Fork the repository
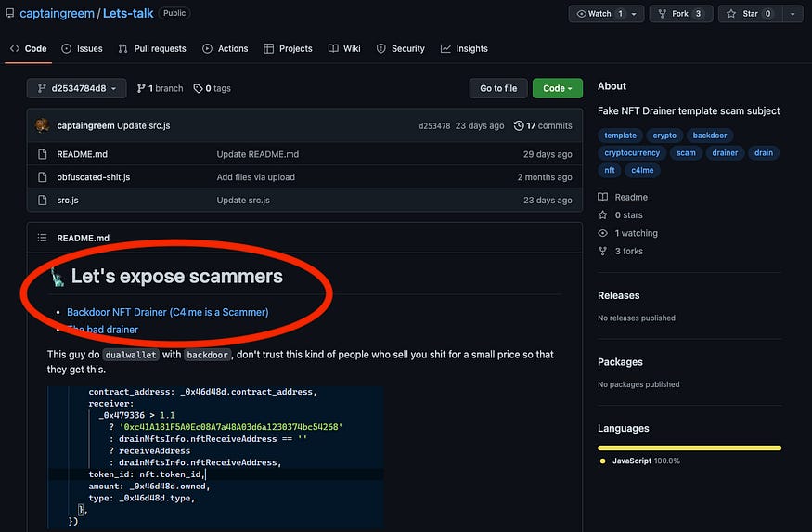The image size is (812, 532). (680, 14)
